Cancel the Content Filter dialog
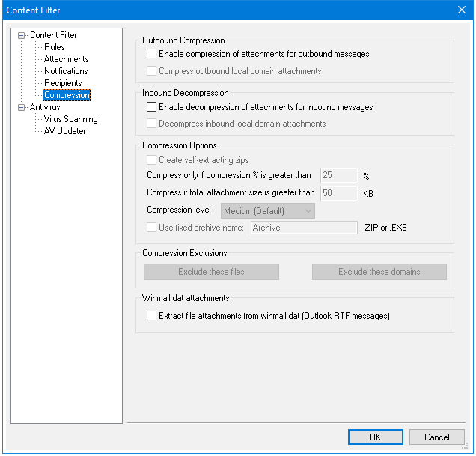The image size is (476, 456). (x=437, y=437)
